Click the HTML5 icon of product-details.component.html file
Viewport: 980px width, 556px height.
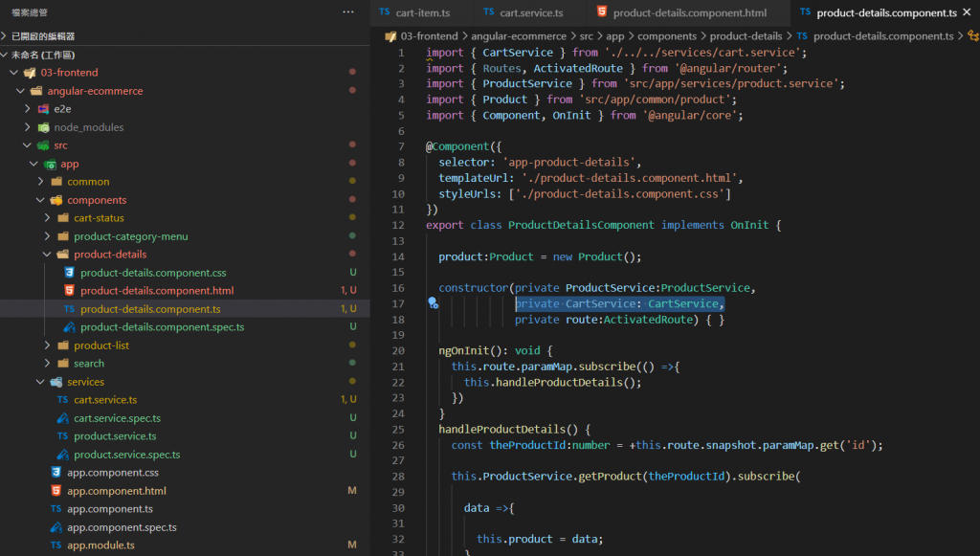click(x=69, y=291)
